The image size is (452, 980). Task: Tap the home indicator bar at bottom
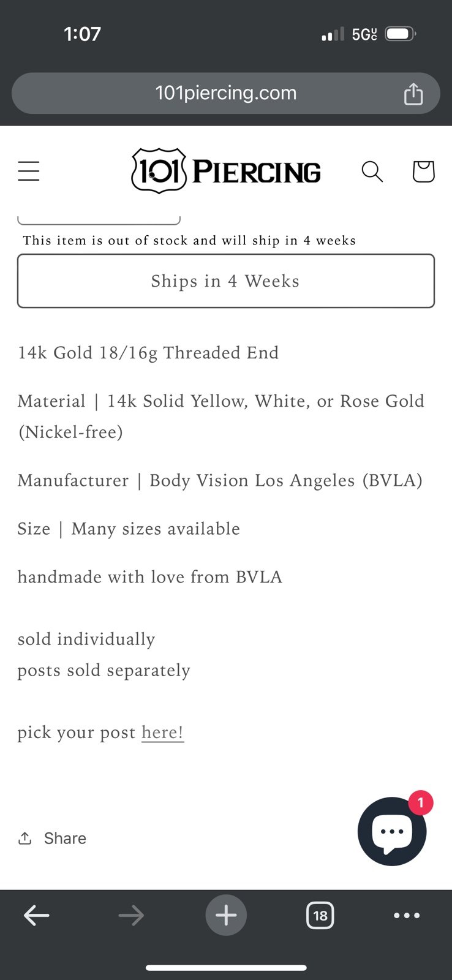click(x=226, y=968)
